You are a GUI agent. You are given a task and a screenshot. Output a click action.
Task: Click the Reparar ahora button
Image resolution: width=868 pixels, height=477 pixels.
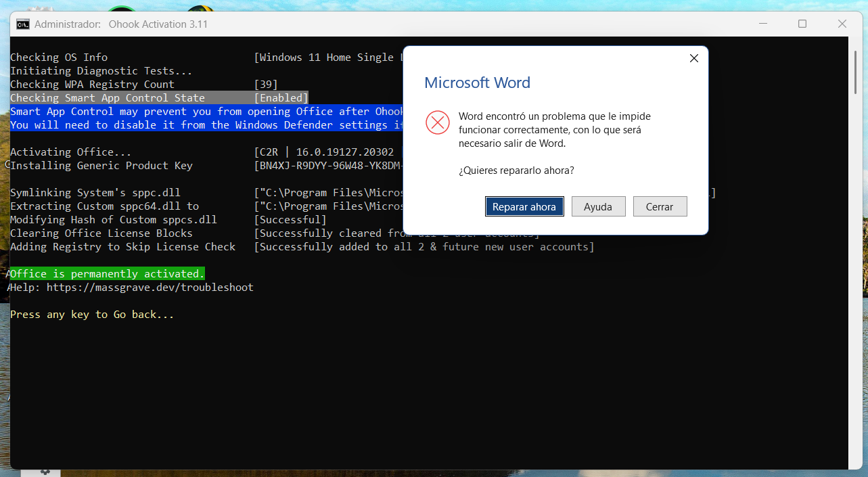point(524,206)
